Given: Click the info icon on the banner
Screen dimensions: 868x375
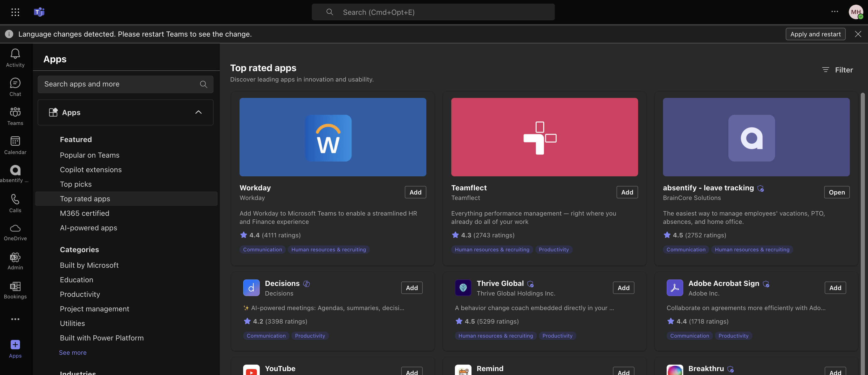Looking at the screenshot, I should (9, 34).
